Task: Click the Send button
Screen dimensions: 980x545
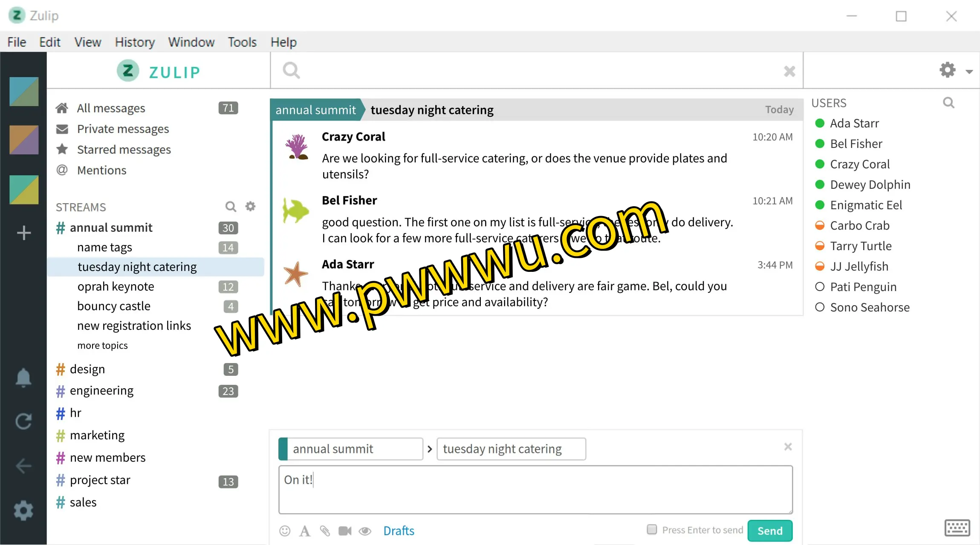Action: pyautogui.click(x=770, y=531)
